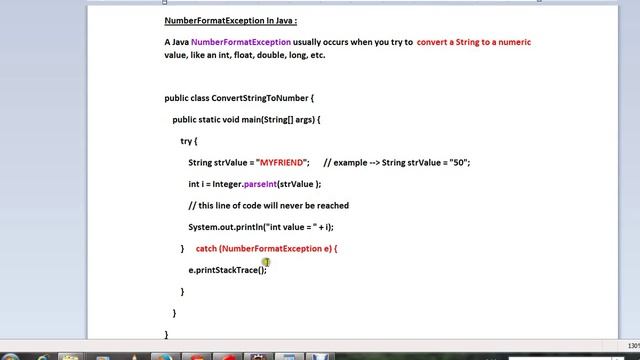Click the line 'System.out.println("int value = " + i);'

pyautogui.click(x=261, y=227)
